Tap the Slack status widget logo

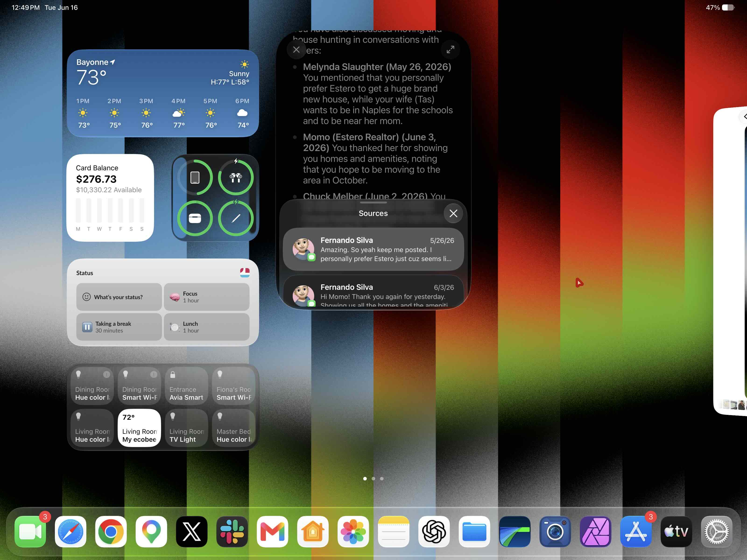[x=245, y=272]
